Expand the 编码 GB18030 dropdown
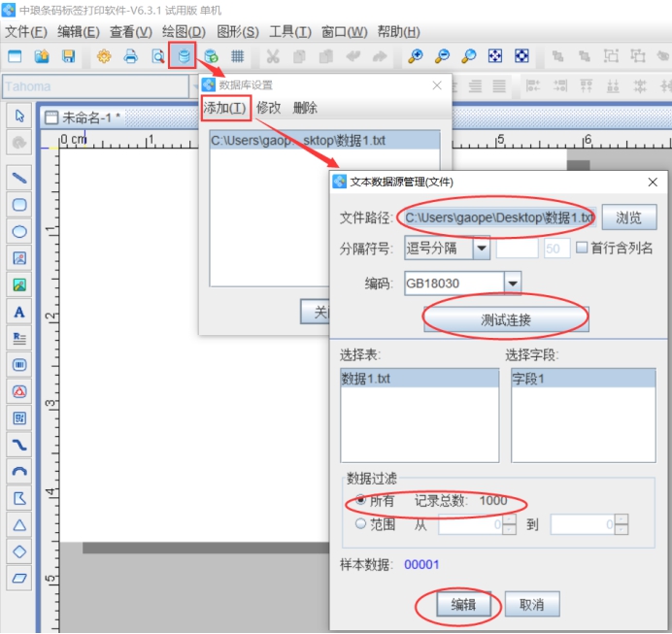The width and height of the screenshot is (672, 634). coord(513,283)
